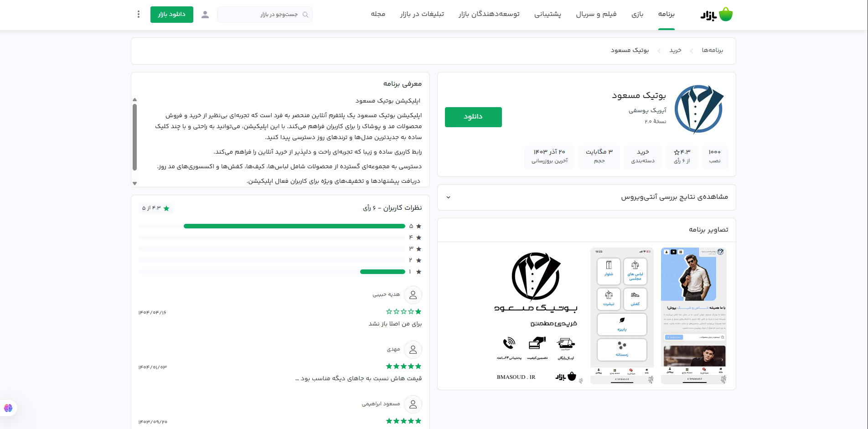Click the user profile icon in the header
The image size is (868, 429).
[205, 14]
